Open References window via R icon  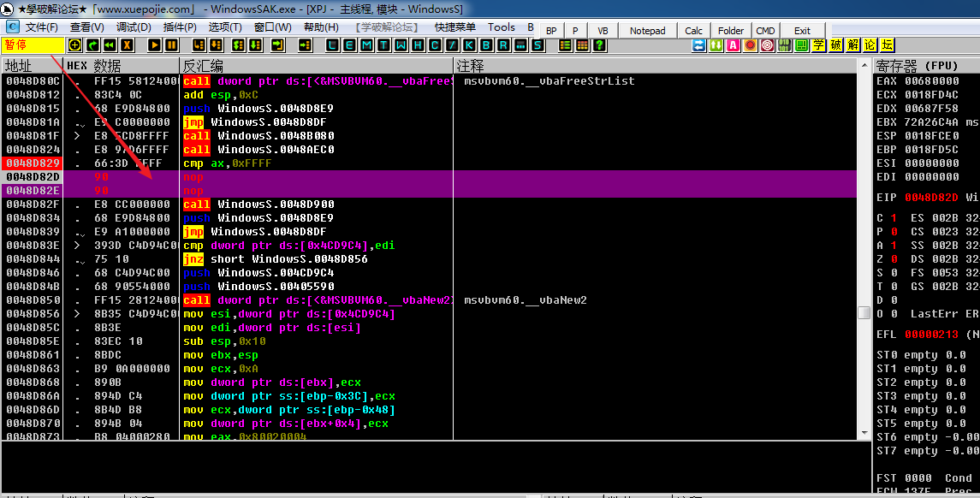click(503, 45)
